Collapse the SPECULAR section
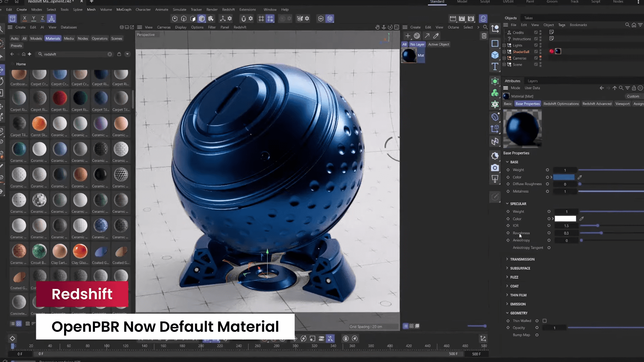 [507, 203]
